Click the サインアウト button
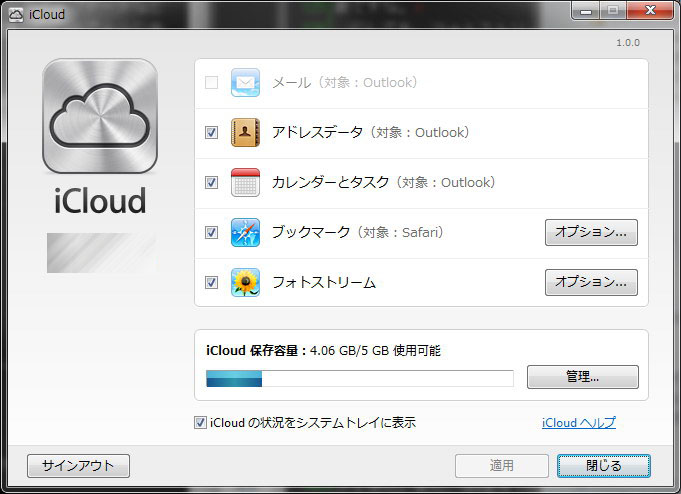This screenshot has width=681, height=494. click(78, 466)
